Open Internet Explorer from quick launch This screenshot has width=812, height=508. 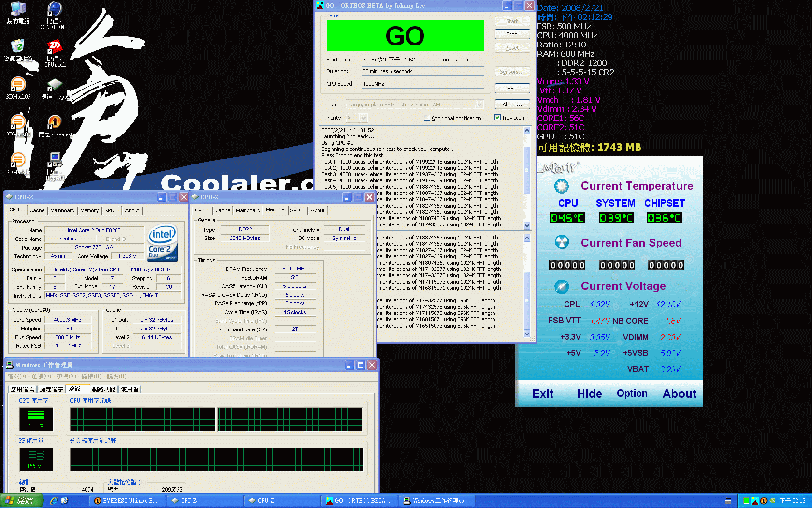click(54, 501)
